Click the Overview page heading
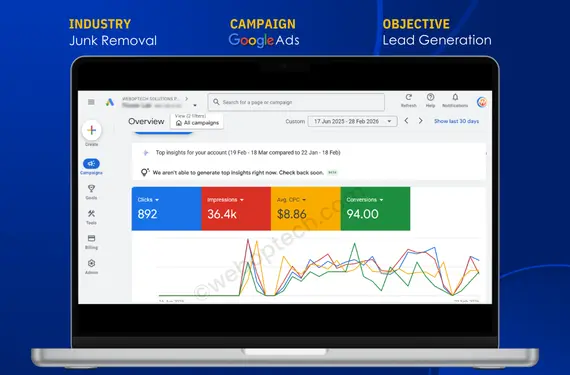570x375 pixels. [146, 121]
